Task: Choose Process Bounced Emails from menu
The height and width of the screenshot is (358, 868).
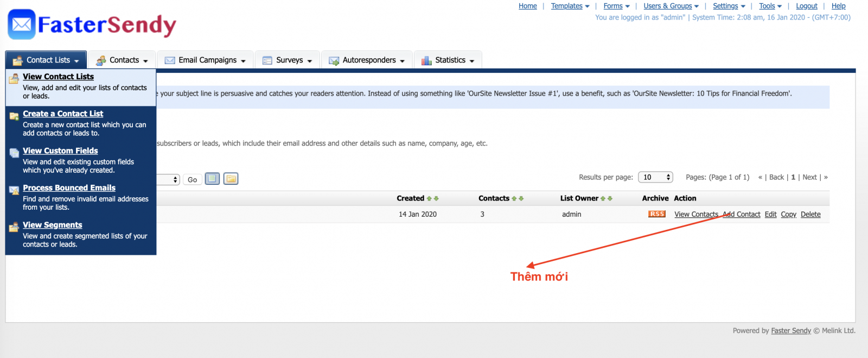Action: click(69, 187)
